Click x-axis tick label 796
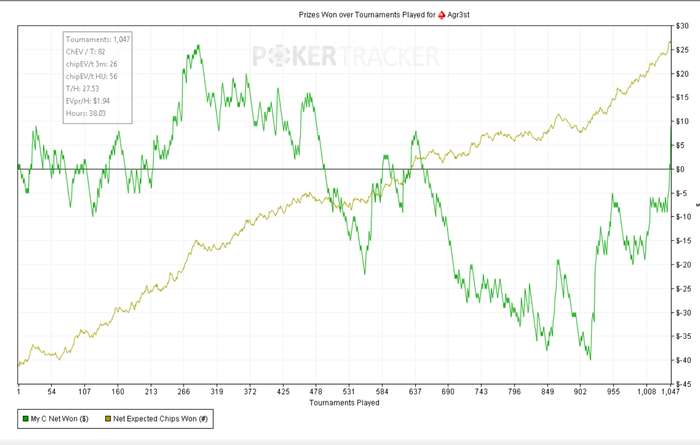The height and width of the screenshot is (445, 700). [514, 391]
